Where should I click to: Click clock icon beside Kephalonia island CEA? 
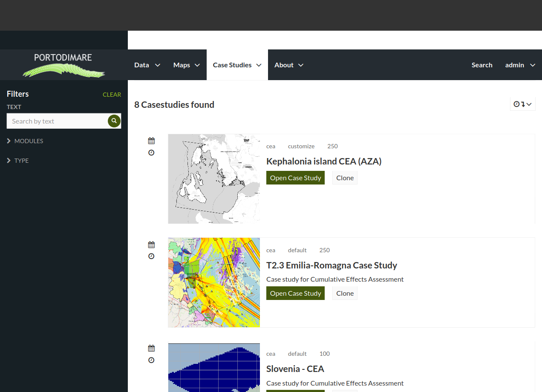coord(151,153)
